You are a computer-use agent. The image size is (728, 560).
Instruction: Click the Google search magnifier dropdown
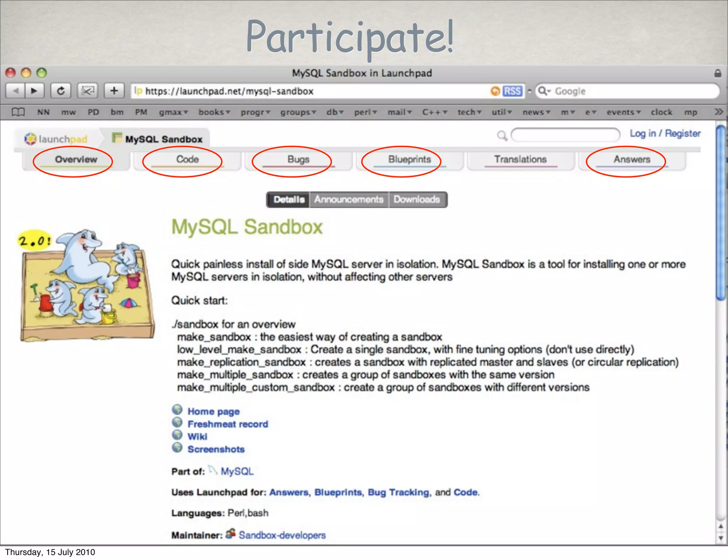coord(544,91)
